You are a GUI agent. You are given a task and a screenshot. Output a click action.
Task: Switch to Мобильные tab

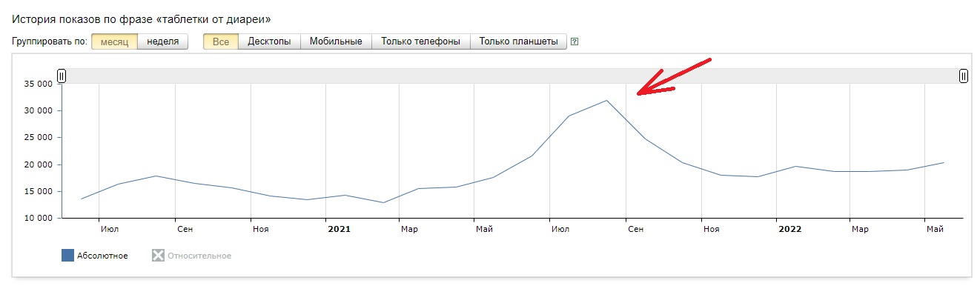(x=336, y=41)
